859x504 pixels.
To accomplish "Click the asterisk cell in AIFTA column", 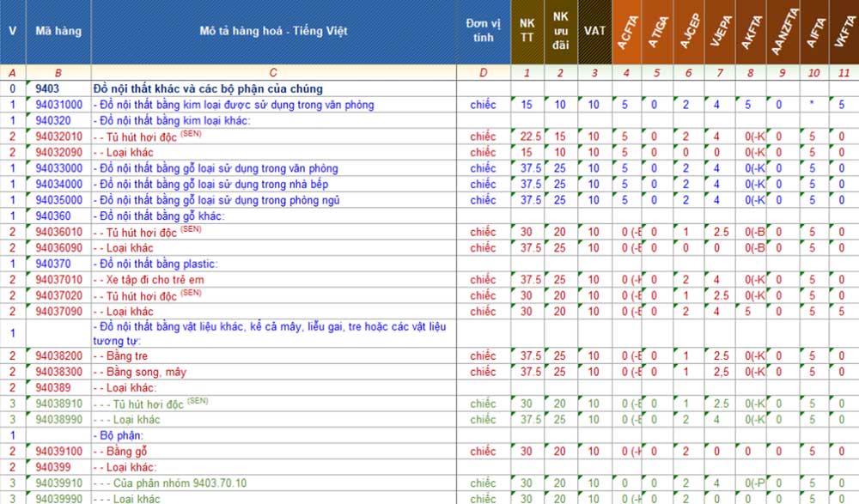I will (812, 105).
